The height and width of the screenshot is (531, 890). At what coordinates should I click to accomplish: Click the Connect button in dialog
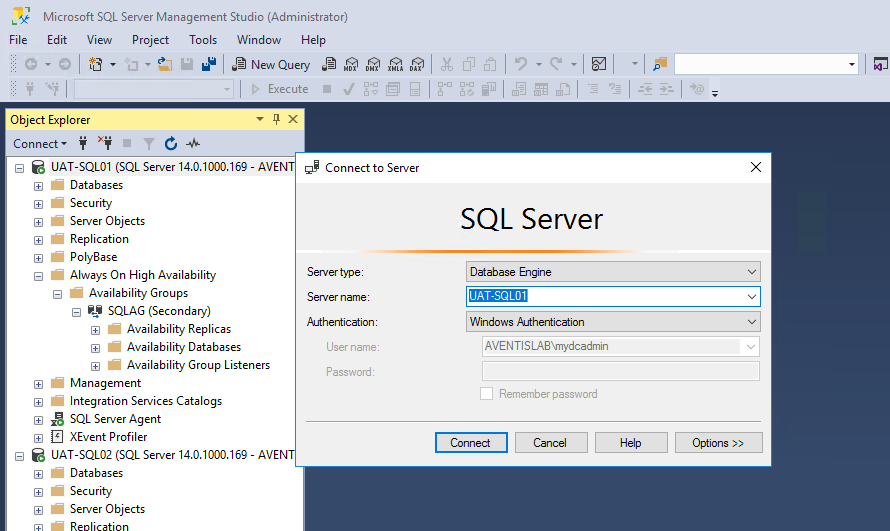tap(471, 442)
